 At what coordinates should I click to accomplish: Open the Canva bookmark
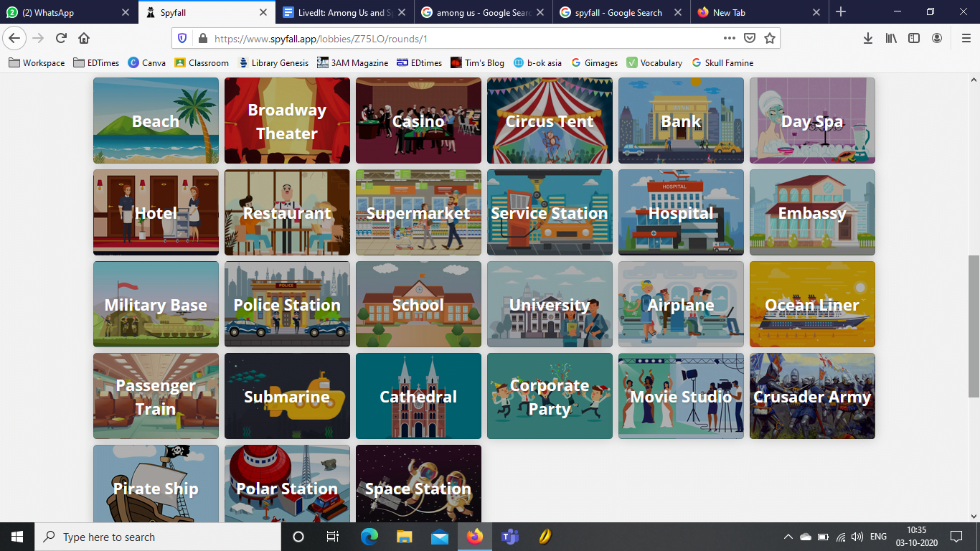click(x=146, y=63)
